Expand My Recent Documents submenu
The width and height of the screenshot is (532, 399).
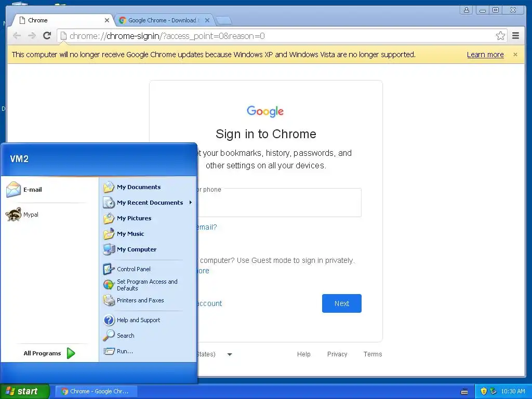[148, 203]
